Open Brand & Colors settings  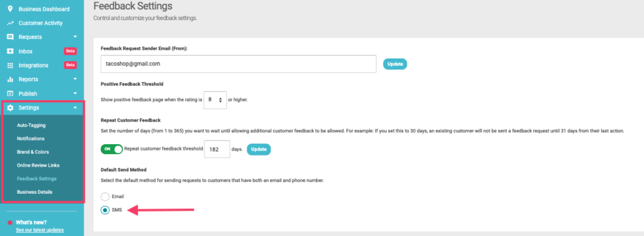pyautogui.click(x=33, y=152)
